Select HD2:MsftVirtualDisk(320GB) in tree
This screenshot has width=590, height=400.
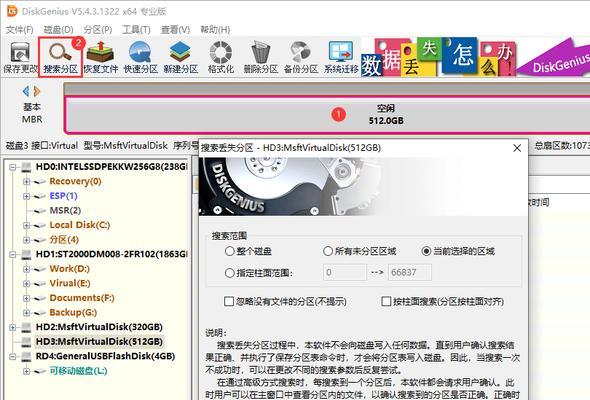[99, 327]
